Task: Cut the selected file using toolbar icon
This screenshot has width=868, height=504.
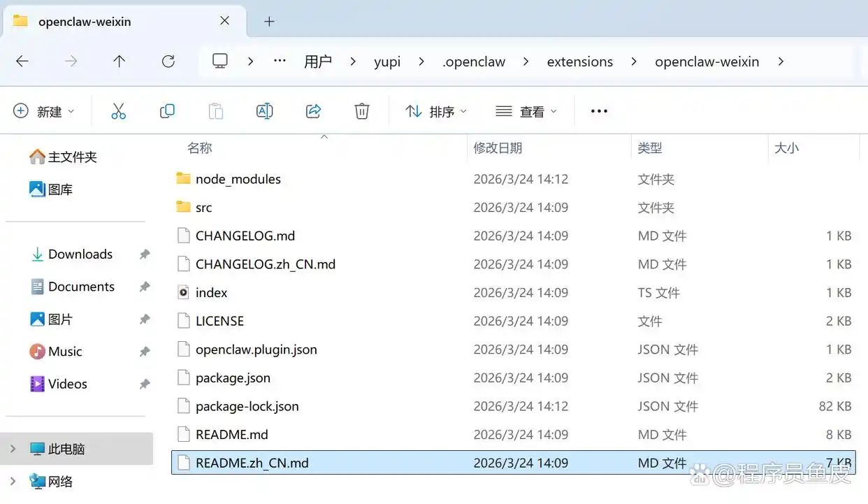Action: 118,110
